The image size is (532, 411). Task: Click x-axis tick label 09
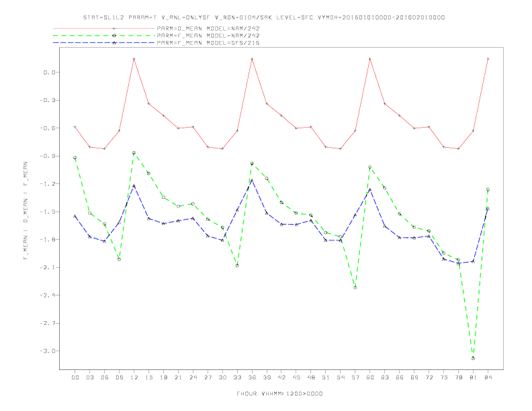pyautogui.click(x=119, y=377)
